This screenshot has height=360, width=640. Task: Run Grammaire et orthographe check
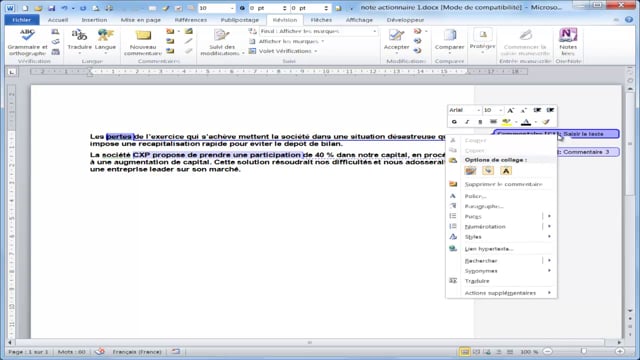click(x=27, y=42)
